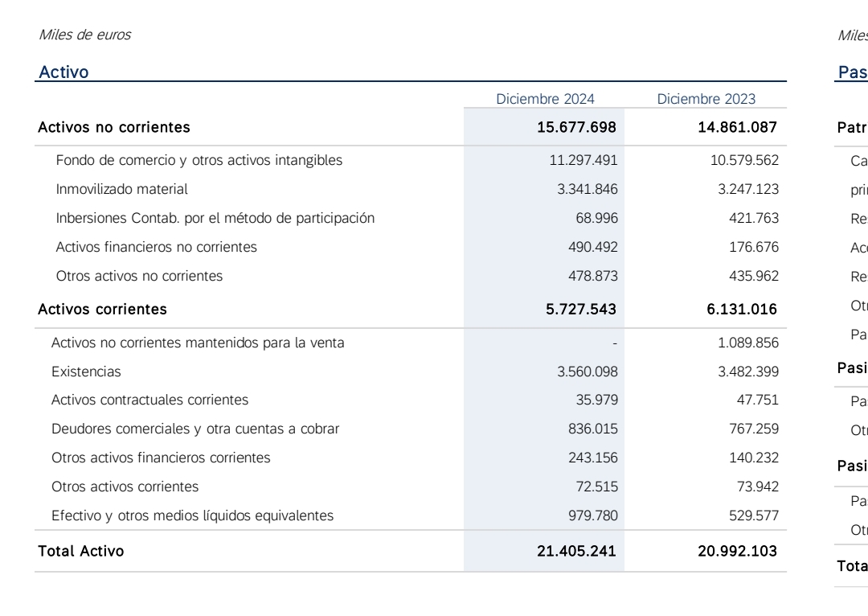Click the 'Inmovilizado material' row label
The width and height of the screenshot is (868, 616).
pyautogui.click(x=122, y=190)
